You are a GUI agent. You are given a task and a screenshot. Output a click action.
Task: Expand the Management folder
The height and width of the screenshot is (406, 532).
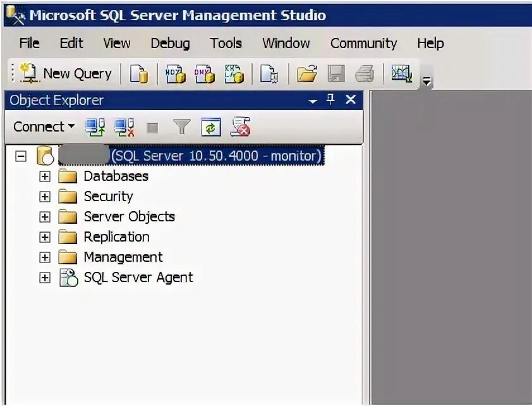click(44, 257)
